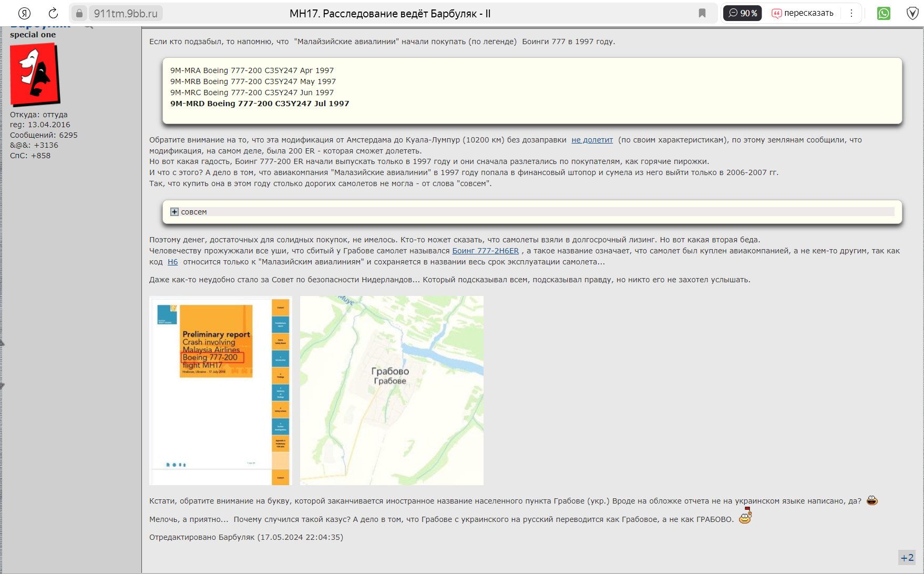Click the Сообщений: 6295 count

44,135
